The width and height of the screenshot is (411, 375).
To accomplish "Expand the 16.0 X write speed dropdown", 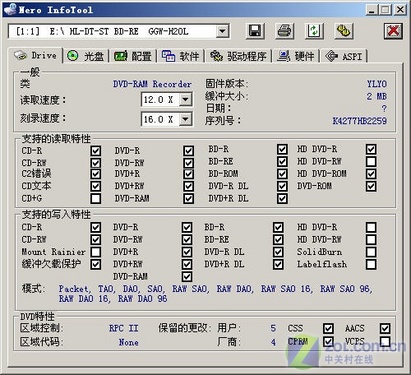I will pyautogui.click(x=185, y=119).
